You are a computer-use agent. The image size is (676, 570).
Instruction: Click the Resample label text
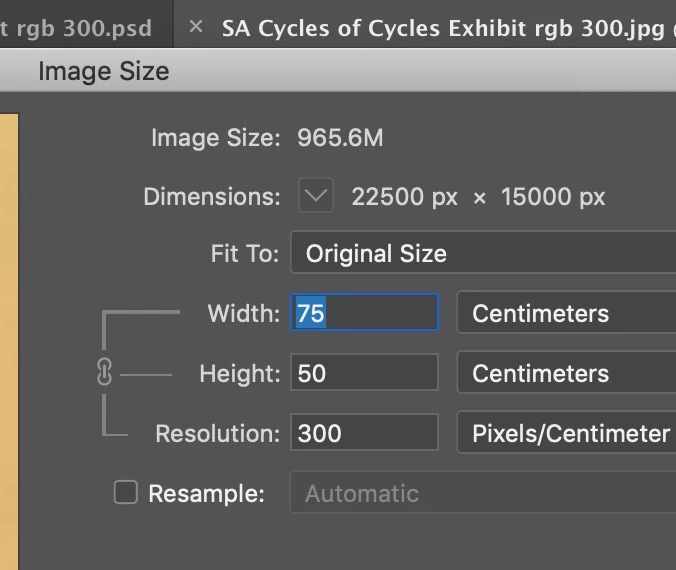(x=206, y=493)
